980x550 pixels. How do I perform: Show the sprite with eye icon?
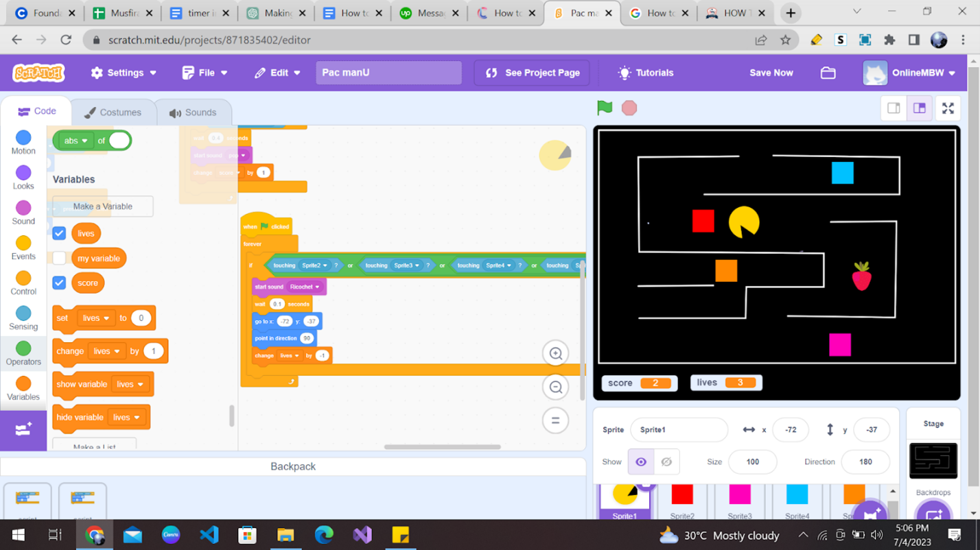[x=641, y=462]
